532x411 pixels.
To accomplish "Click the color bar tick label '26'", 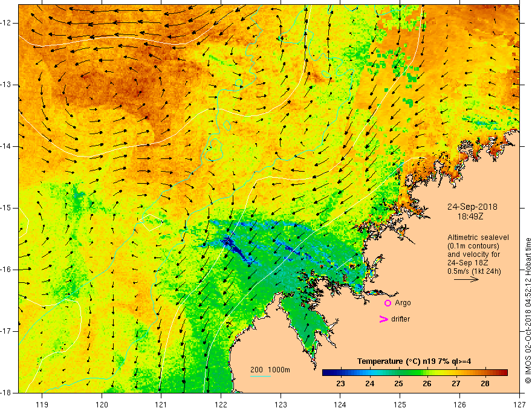I will 427,384.
